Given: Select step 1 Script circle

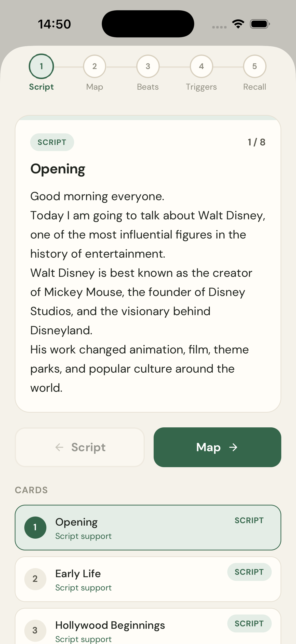Looking at the screenshot, I should click(41, 66).
